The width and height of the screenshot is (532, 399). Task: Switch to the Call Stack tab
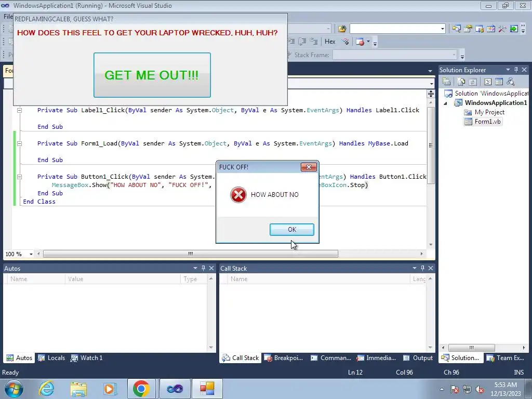240,357
